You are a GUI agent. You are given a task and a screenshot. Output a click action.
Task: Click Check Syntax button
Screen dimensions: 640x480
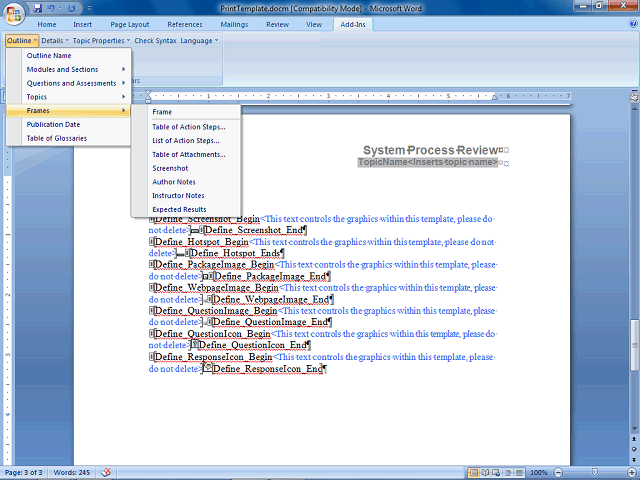pyautogui.click(x=155, y=40)
